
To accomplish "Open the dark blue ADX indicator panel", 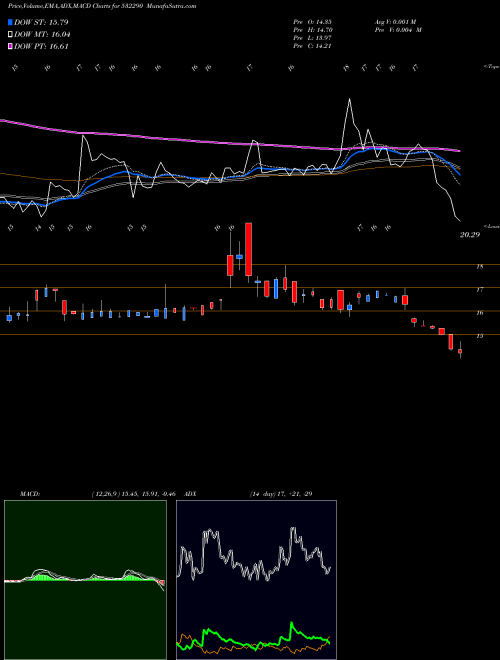I will click(x=256, y=580).
